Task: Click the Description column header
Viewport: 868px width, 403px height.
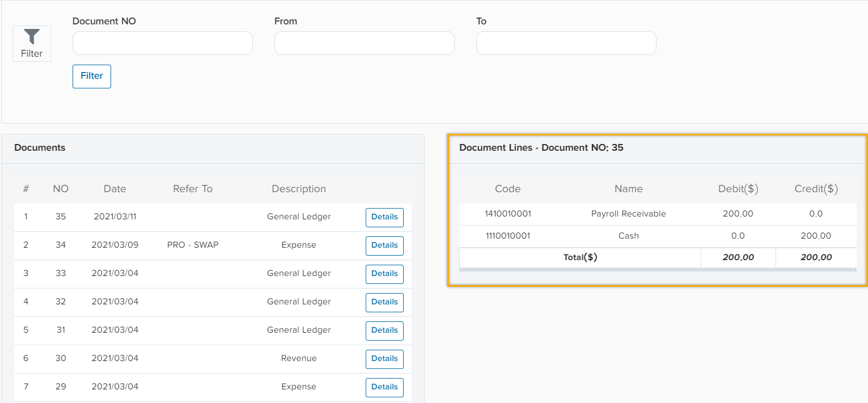Action: (299, 189)
